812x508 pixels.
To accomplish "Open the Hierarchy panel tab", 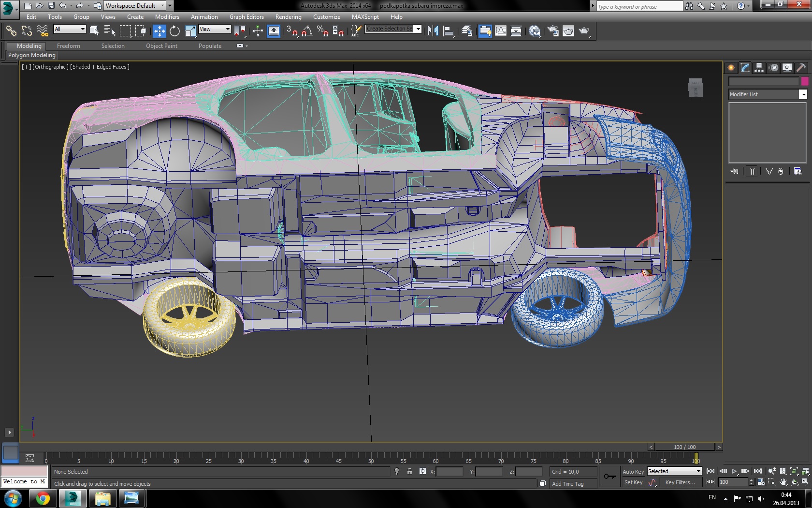I will coord(759,68).
